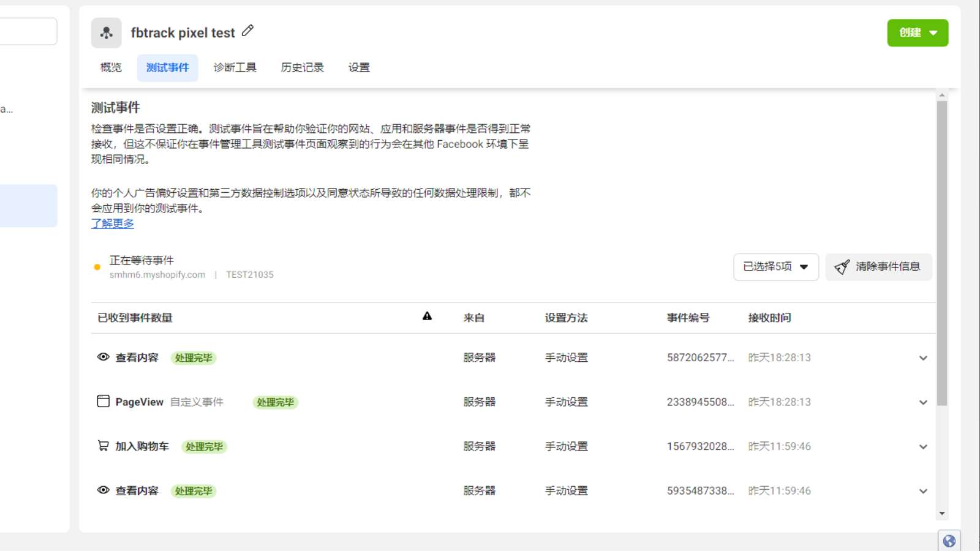Click the yellow waiting status dot
This screenshot has width=980, height=551.
[97, 267]
